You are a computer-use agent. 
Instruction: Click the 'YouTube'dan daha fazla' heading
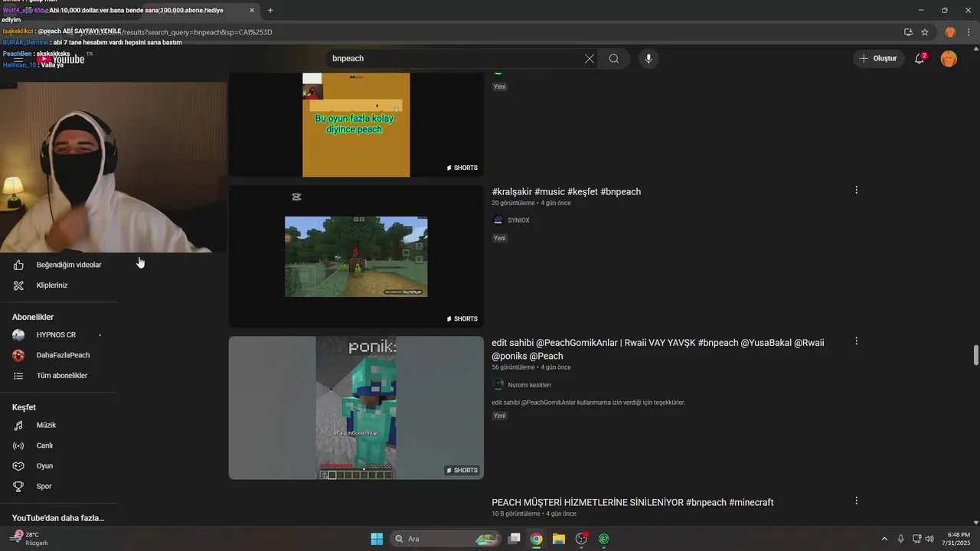(x=58, y=518)
